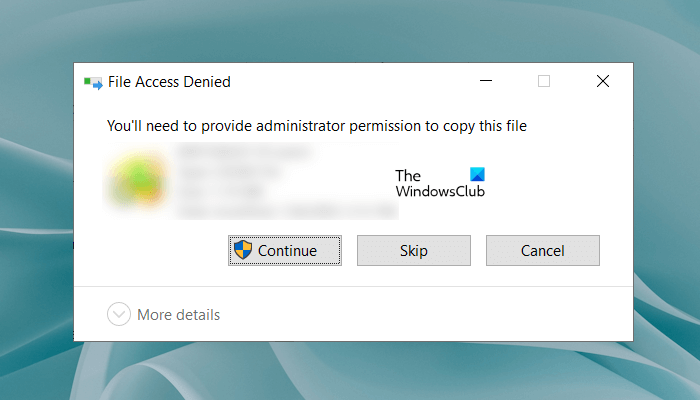Click the file copy icon in title bar
This screenshot has height=400, width=700.
tap(93, 82)
